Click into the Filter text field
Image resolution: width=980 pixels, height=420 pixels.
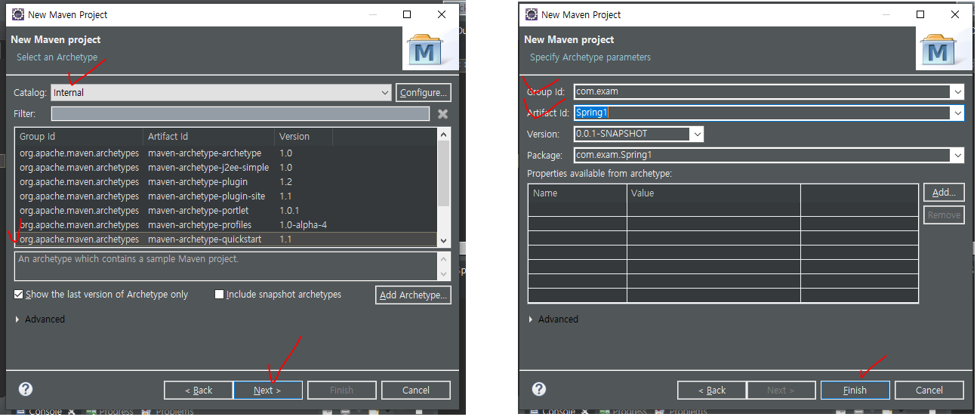241,113
